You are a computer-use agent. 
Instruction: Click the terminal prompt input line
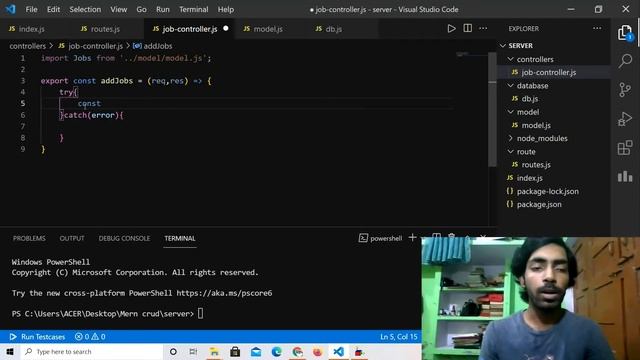pos(107,313)
